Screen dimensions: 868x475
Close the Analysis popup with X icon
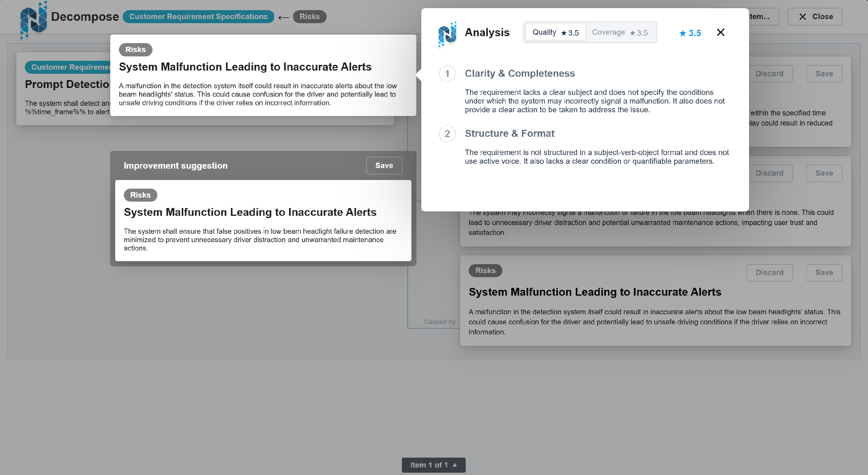pyautogui.click(x=720, y=32)
